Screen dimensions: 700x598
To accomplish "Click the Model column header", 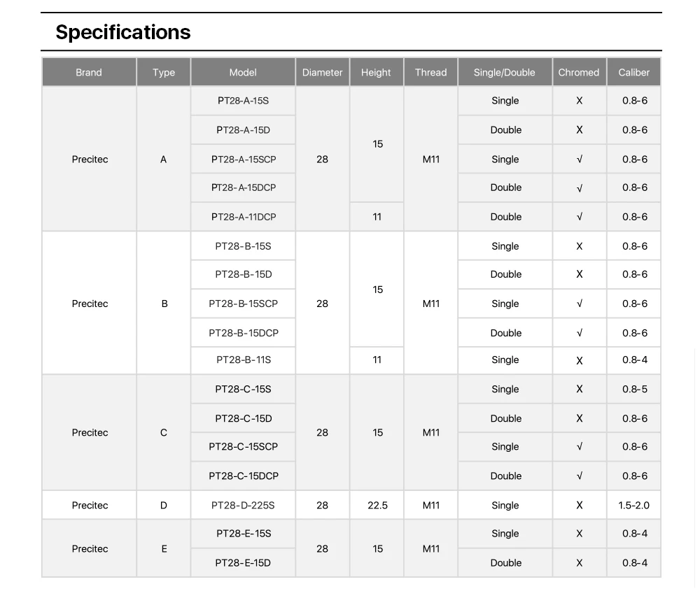I will (243, 72).
